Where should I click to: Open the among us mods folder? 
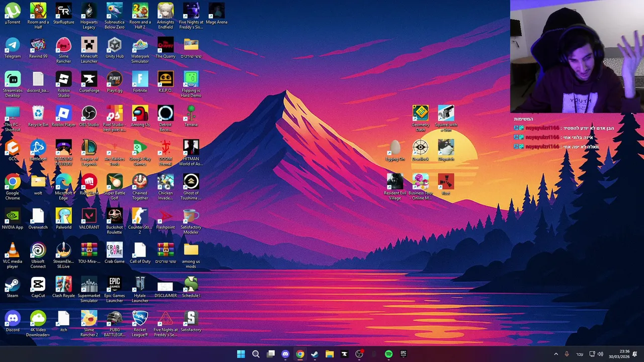(x=191, y=255)
